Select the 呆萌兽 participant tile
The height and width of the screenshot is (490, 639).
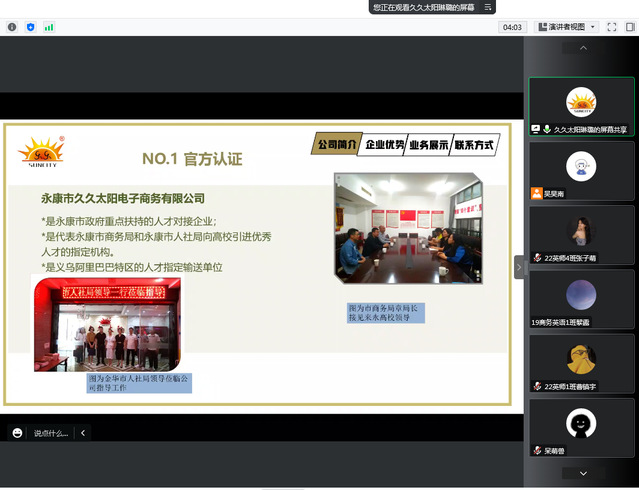pos(582,428)
